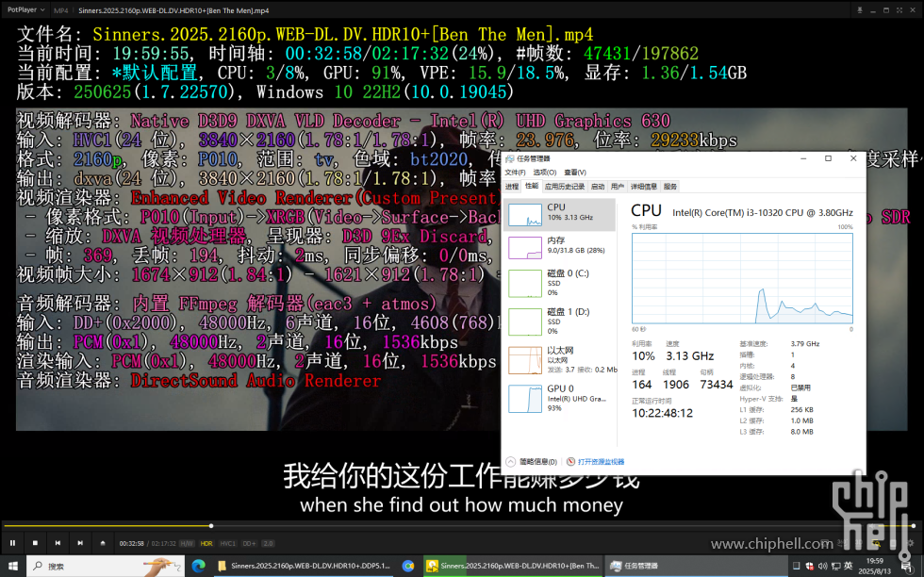Click the Intel(R) Core(TM) i3-10320 CPU label
Viewport: 924px width, 577px height.
tap(763, 213)
